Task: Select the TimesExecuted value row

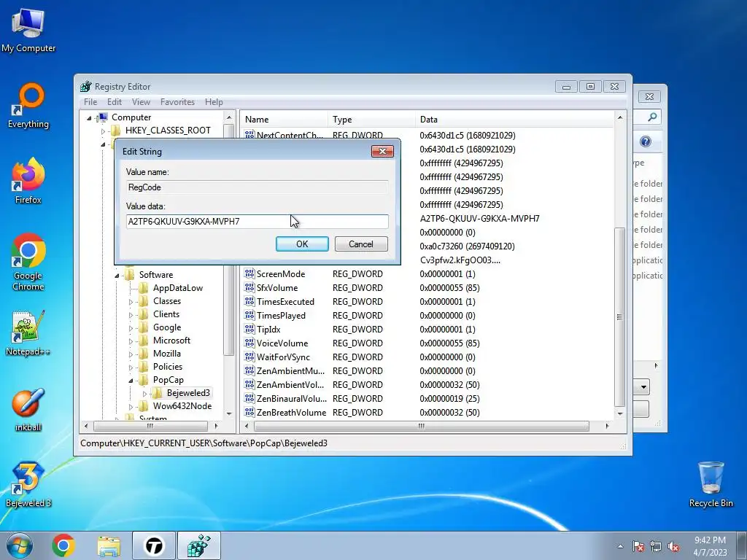Action: (285, 301)
